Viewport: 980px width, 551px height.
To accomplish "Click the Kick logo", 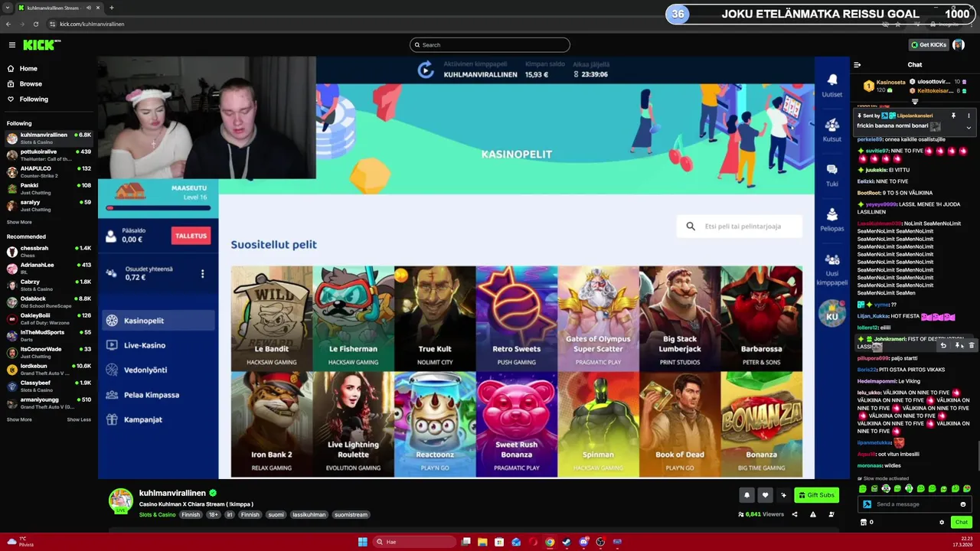I will 41,45.
